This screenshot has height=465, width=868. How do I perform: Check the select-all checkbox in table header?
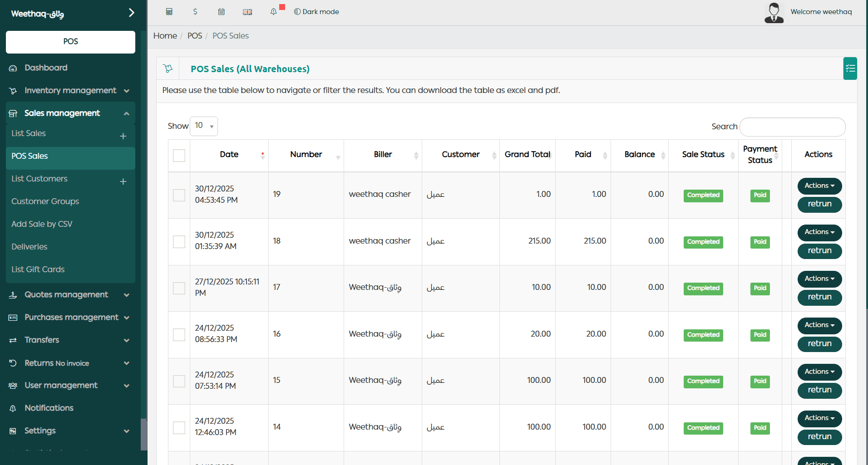(x=179, y=156)
